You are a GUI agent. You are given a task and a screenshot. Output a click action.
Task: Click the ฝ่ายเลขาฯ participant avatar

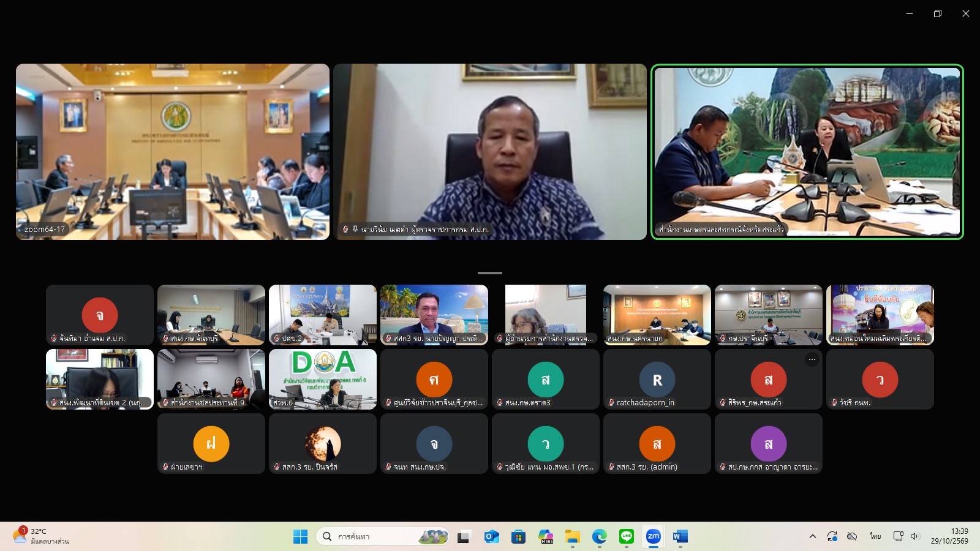(211, 444)
